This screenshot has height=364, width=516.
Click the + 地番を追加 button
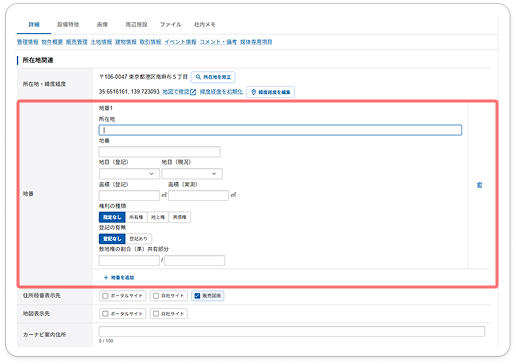coord(119,277)
